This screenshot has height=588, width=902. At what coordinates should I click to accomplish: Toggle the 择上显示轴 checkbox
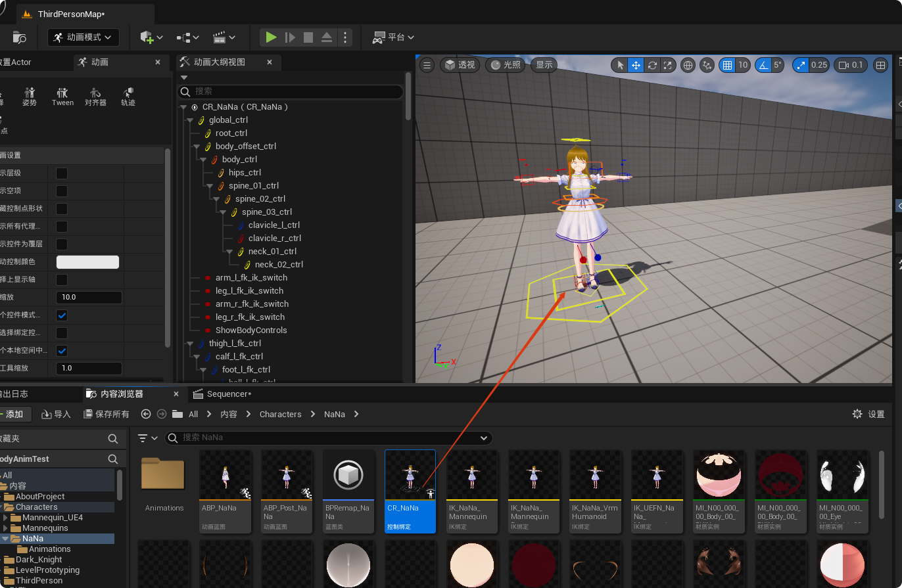click(x=62, y=280)
